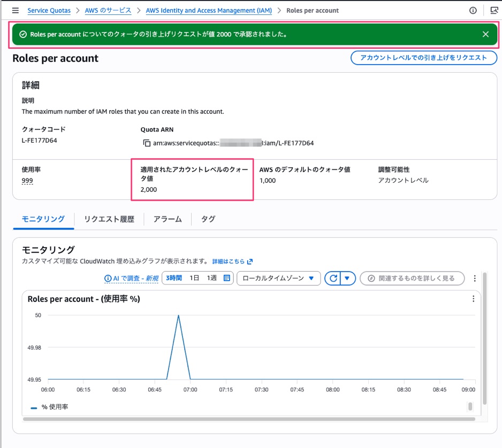Switch to the タグ tab
Screen dimensions: 502x448
[208, 219]
